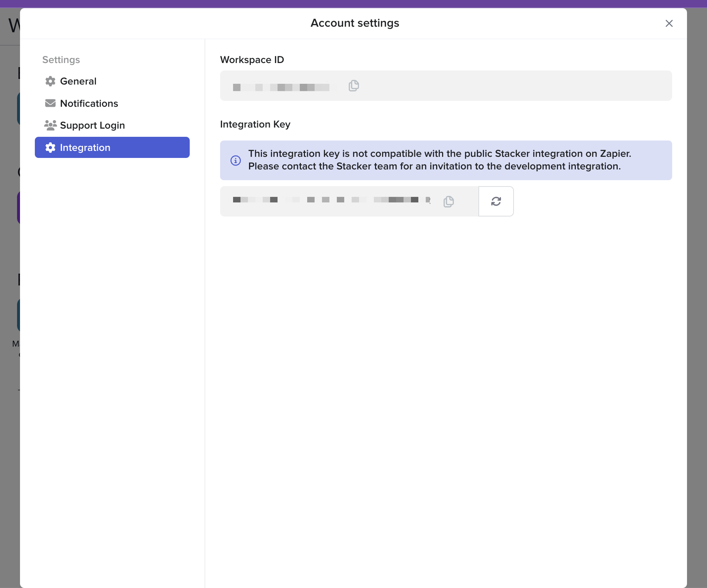This screenshot has width=707, height=588.
Task: Select the Integration sidebar item
Action: 112,148
